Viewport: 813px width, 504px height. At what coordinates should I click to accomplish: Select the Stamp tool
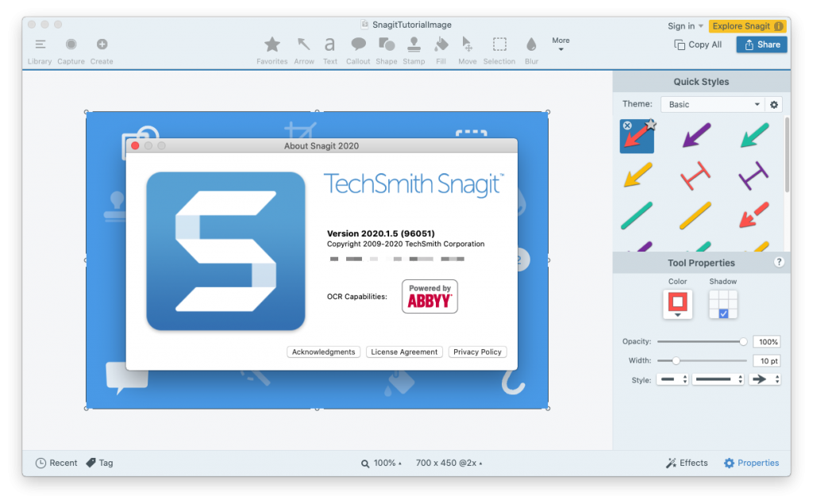pyautogui.click(x=414, y=51)
